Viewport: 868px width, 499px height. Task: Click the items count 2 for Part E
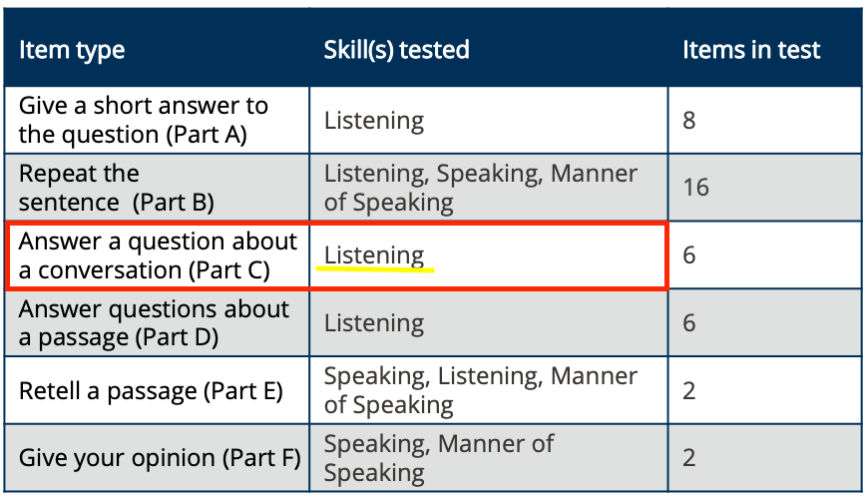764,390
